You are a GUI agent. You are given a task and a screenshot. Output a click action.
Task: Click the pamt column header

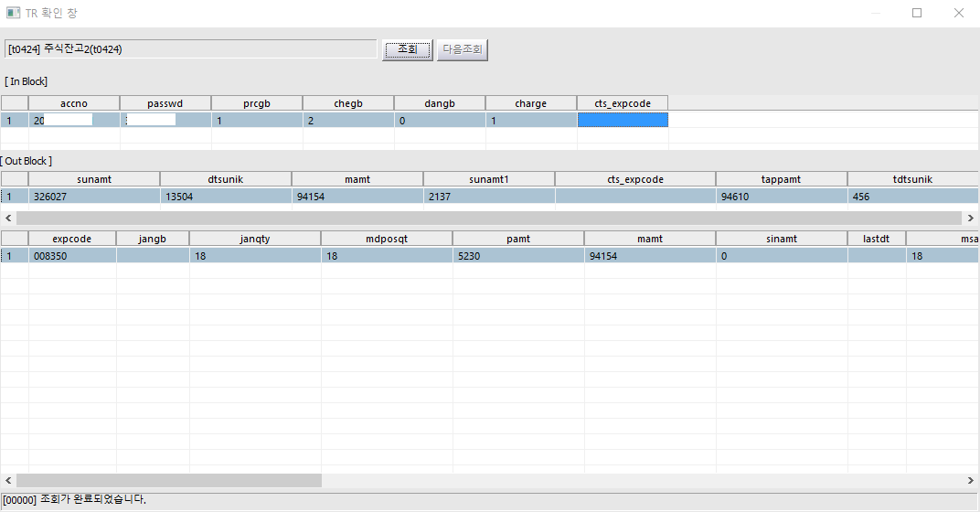coord(518,239)
